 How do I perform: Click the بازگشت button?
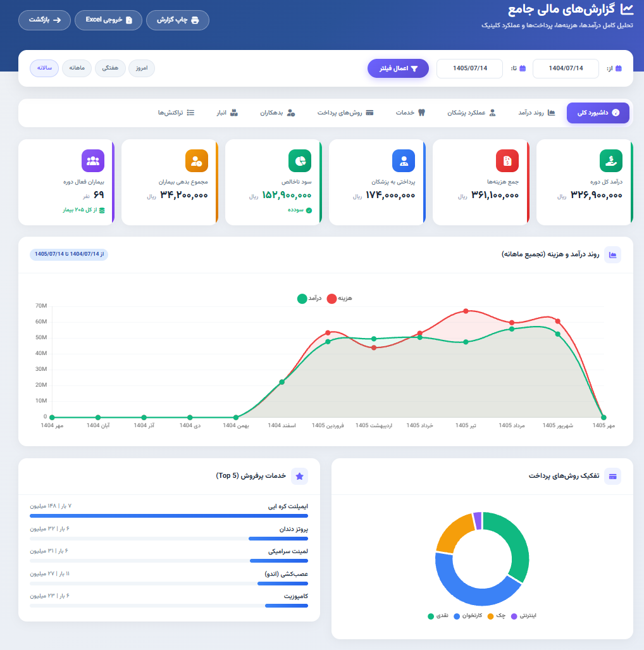[x=45, y=20]
